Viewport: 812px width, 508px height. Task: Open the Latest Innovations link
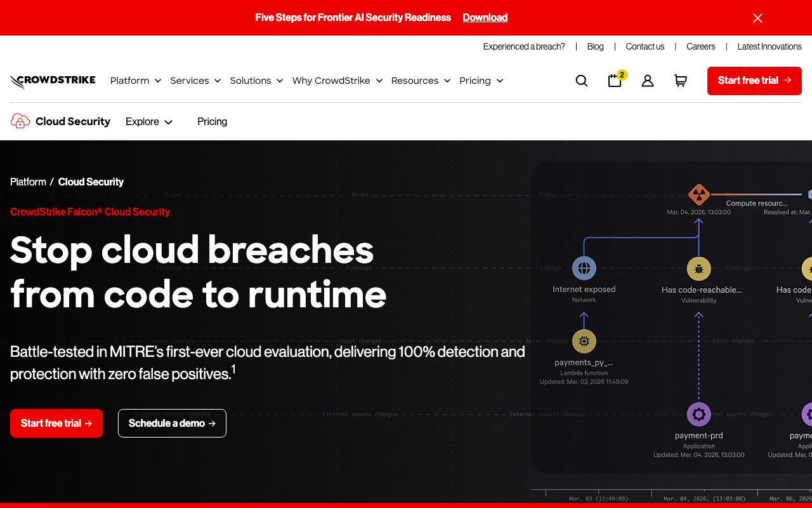[769, 46]
